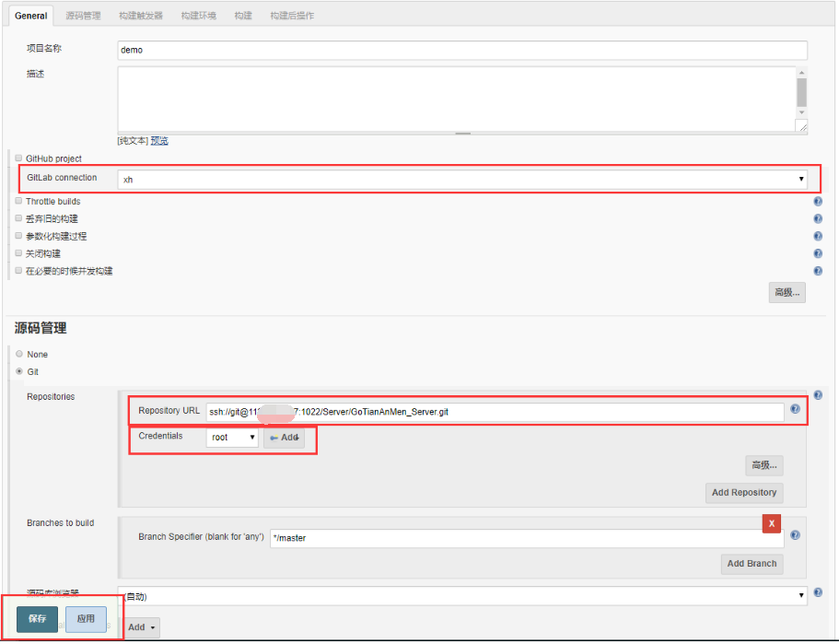Screen dimensions: 839x644
Task: Add new credentials via Add button
Action: pyautogui.click(x=285, y=438)
